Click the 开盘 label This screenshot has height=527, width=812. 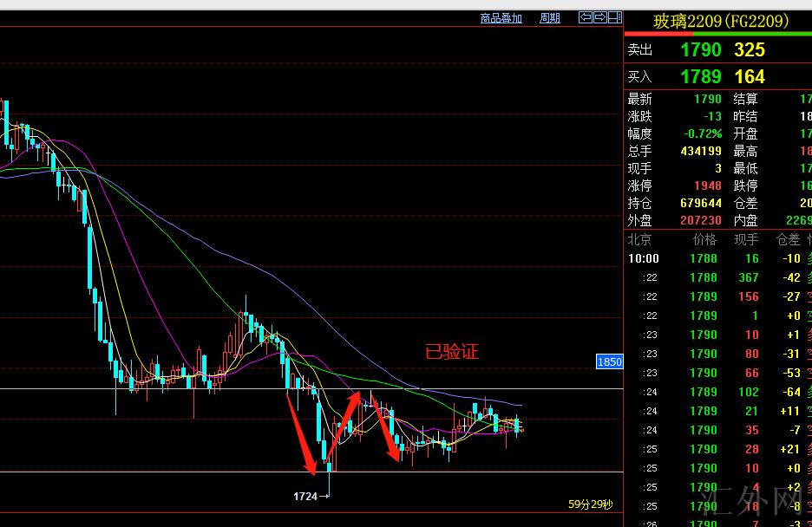pos(745,134)
